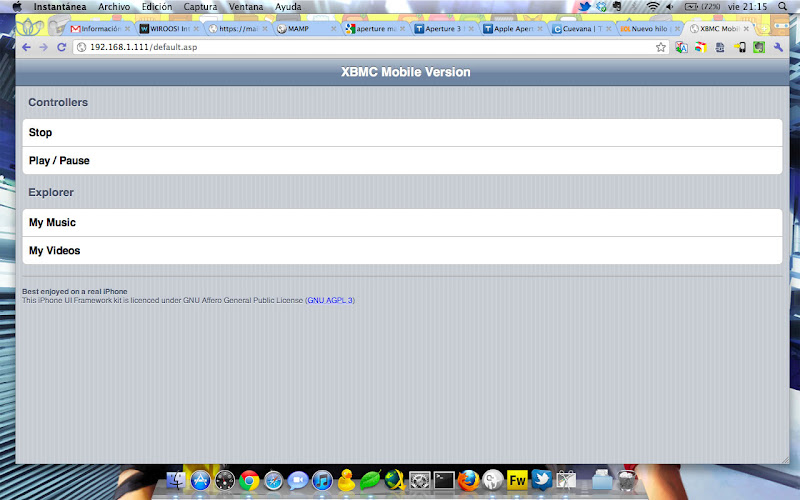Open Chrome's wrench settings menu
Viewport: 800px width, 500px height.
point(779,47)
